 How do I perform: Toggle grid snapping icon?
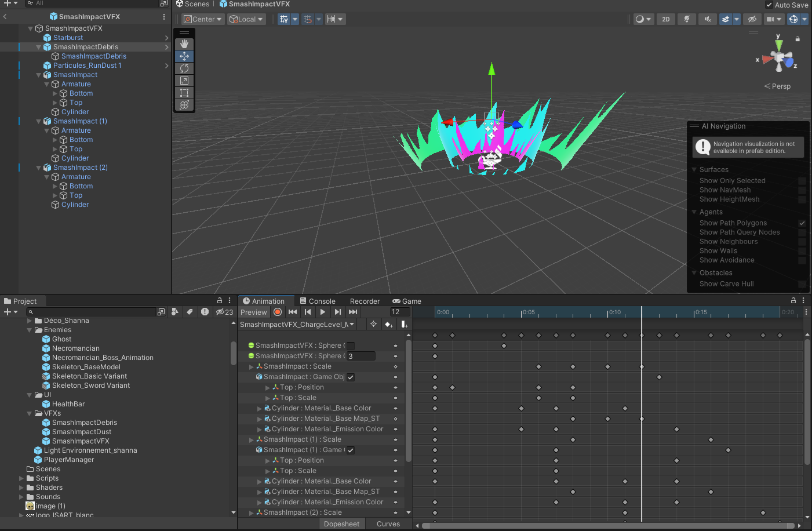click(308, 19)
